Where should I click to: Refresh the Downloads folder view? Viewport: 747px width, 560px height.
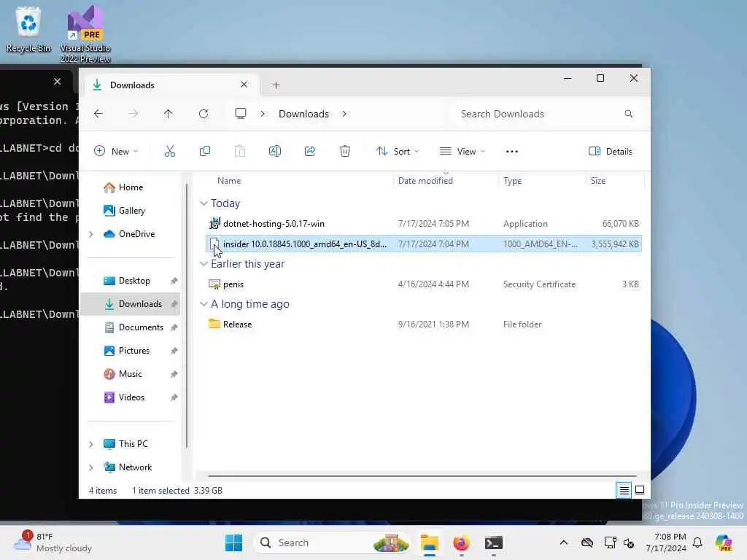(204, 114)
